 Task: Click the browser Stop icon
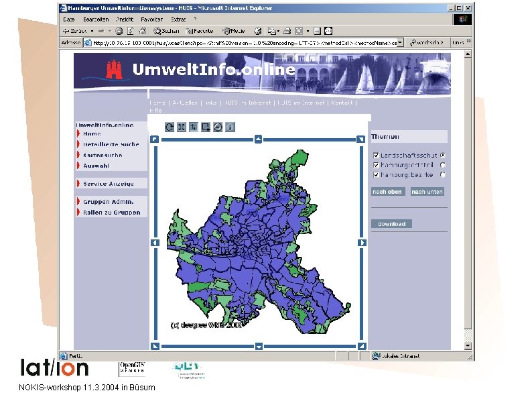(119, 31)
